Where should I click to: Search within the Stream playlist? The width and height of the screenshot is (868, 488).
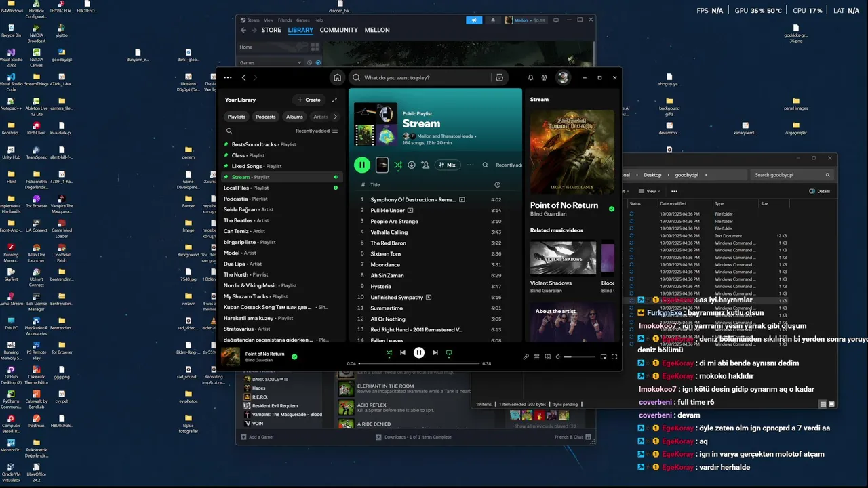[x=485, y=165]
